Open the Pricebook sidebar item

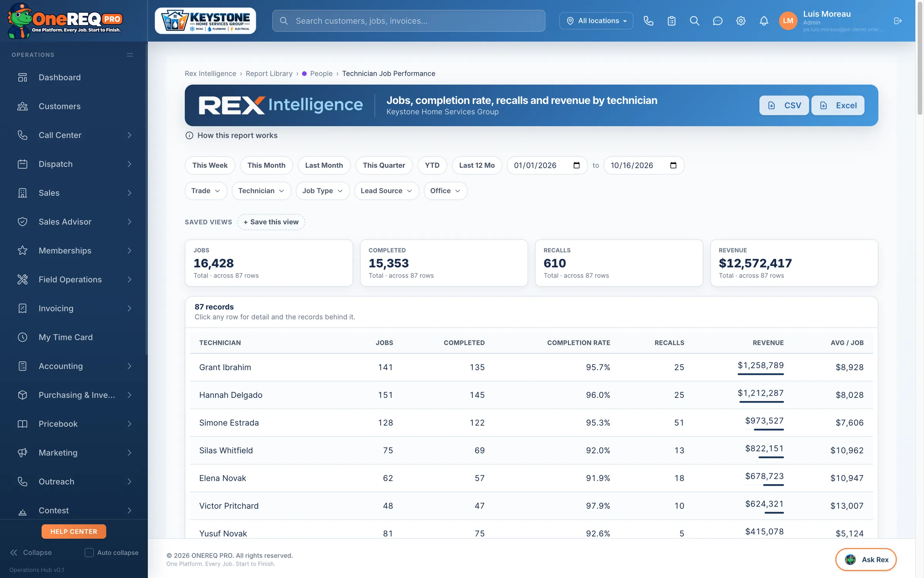click(x=73, y=424)
